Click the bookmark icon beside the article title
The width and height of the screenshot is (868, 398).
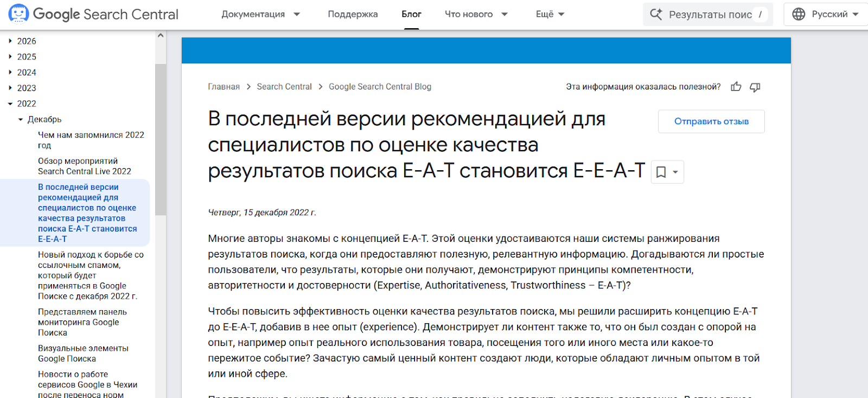tap(661, 172)
